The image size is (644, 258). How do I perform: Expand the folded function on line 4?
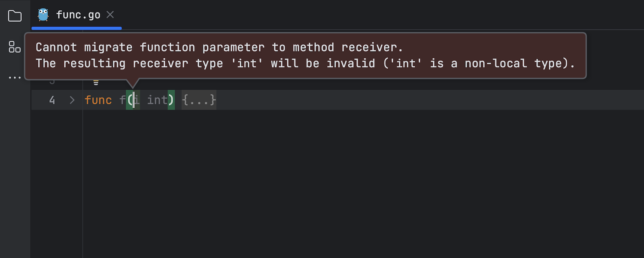click(72, 100)
